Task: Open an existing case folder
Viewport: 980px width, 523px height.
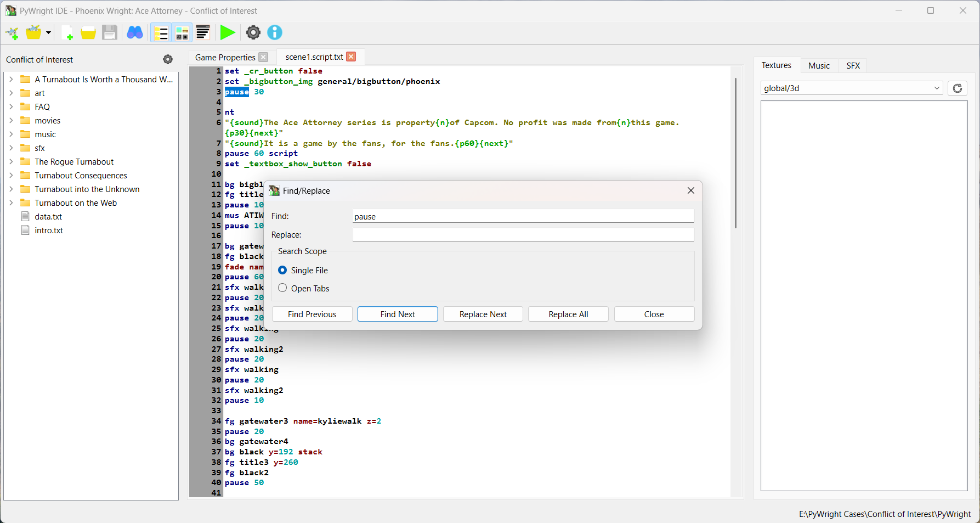Action: click(33, 33)
